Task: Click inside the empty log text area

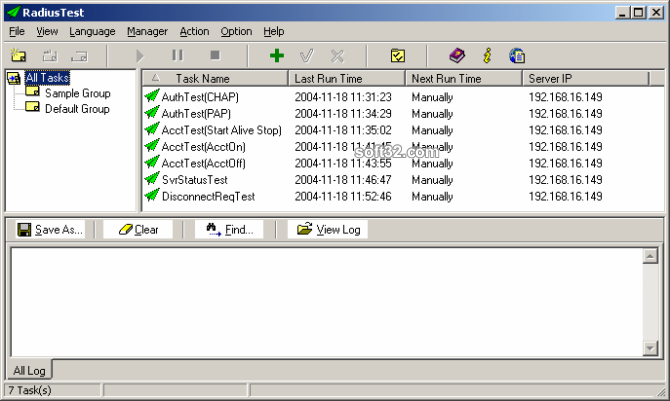Action: (x=327, y=302)
